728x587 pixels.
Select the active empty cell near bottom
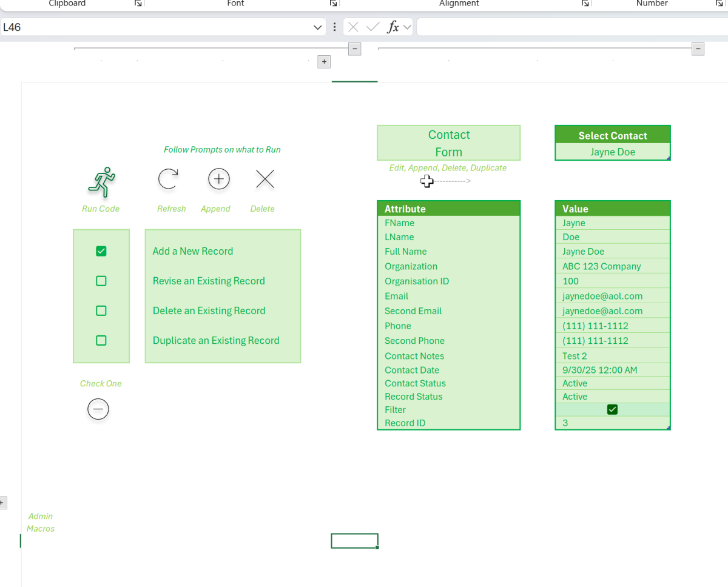tap(355, 541)
